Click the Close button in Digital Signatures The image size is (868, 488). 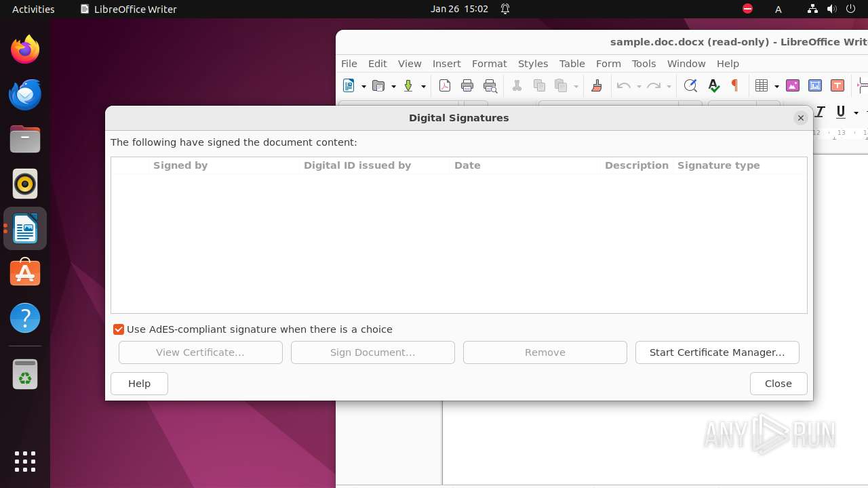click(778, 384)
